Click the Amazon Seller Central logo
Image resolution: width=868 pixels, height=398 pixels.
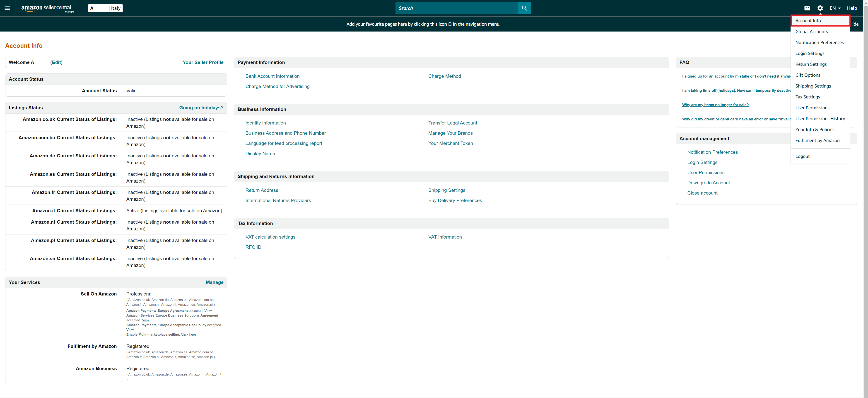point(47,8)
